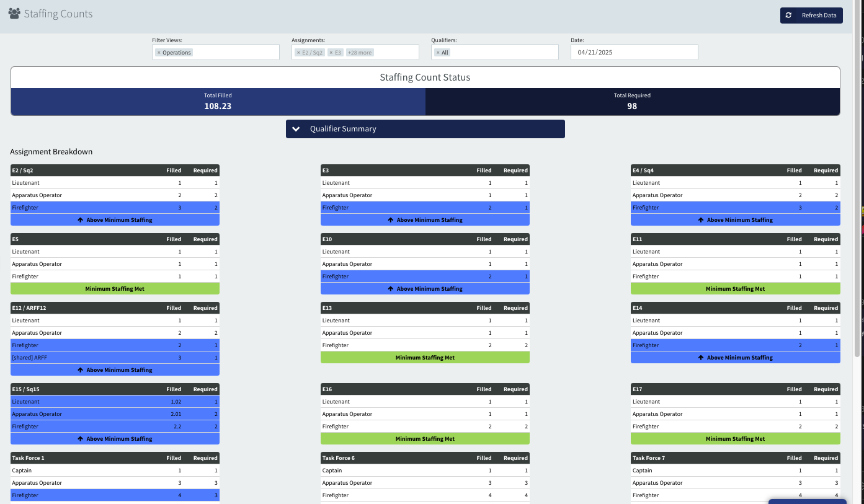
Task: Click the up arrow icon under E15 / Sq15
Action: [81, 439]
